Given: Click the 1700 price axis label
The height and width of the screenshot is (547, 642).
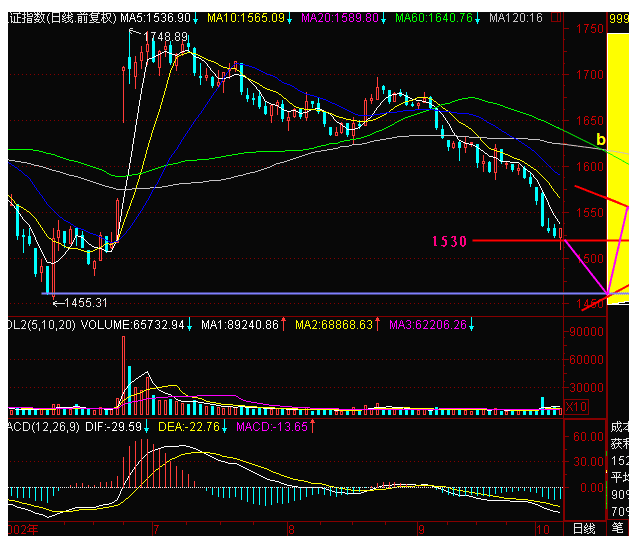Looking at the screenshot, I should click(590, 75).
